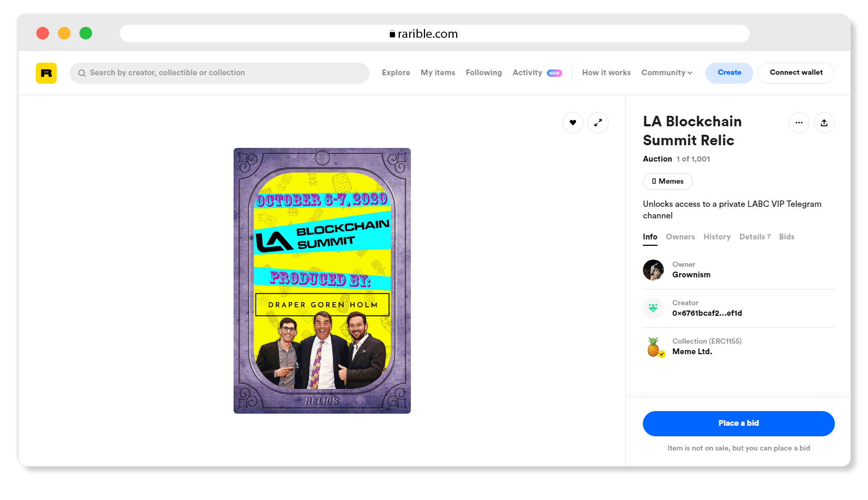The image size is (868, 500).
Task: Click the Create button
Action: [729, 73]
